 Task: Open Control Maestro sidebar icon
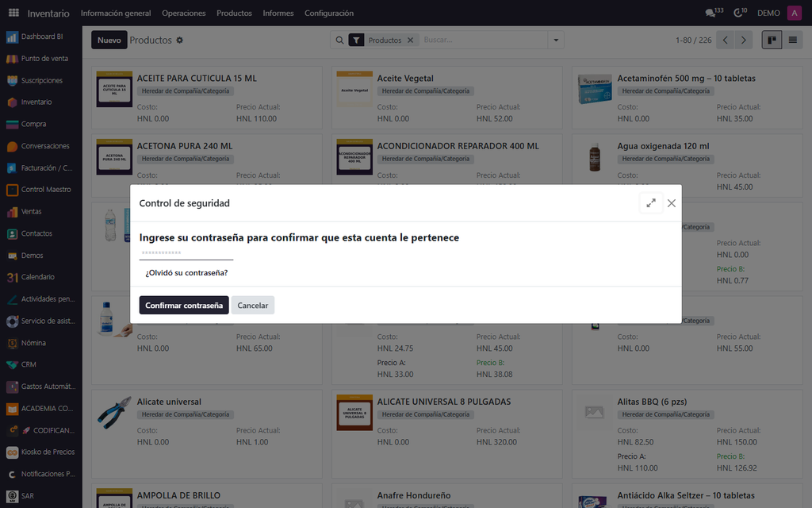(x=12, y=190)
